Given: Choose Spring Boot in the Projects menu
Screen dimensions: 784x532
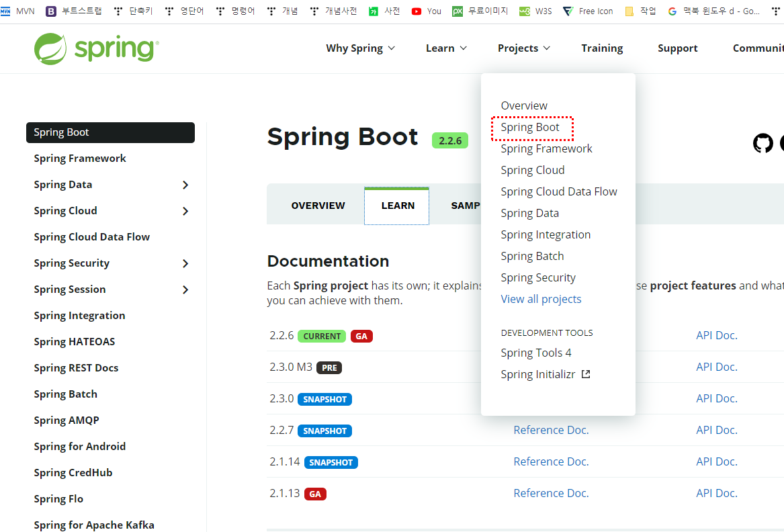Looking at the screenshot, I should 530,127.
